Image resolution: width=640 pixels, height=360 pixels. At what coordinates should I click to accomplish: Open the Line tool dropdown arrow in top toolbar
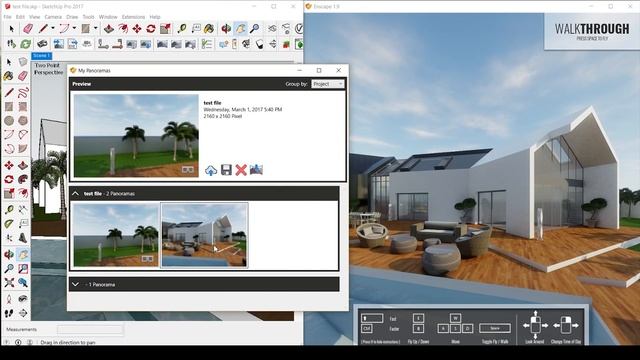53,29
